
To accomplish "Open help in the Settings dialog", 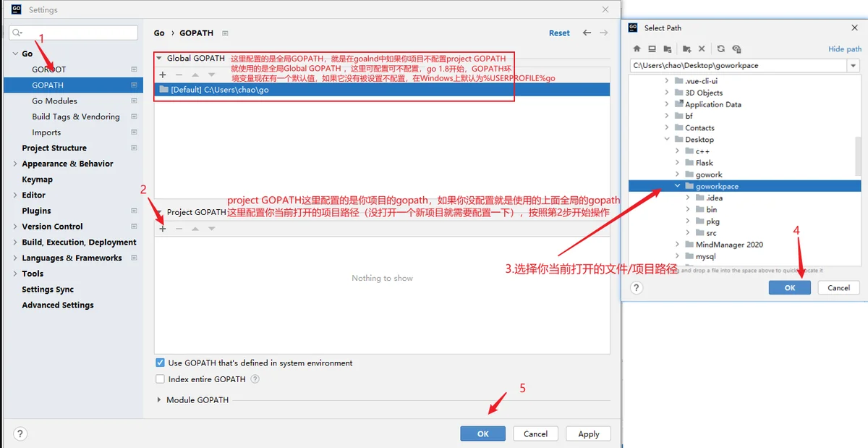I will 20,434.
